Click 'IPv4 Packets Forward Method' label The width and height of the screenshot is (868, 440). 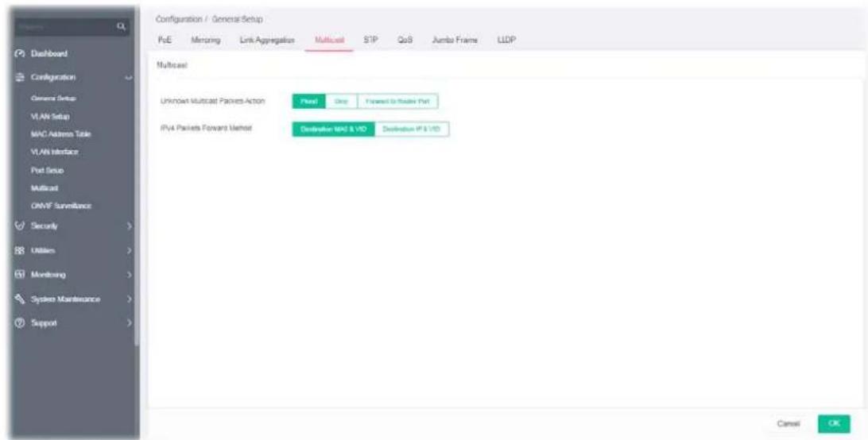click(x=205, y=129)
